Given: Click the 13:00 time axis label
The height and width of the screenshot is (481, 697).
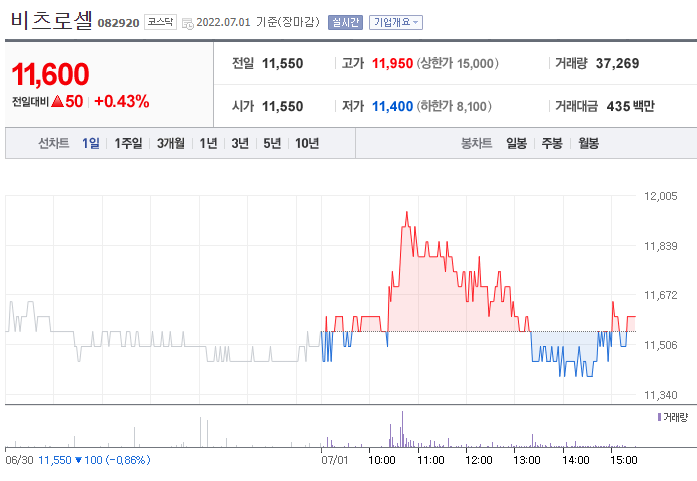Looking at the screenshot, I should [527, 460].
